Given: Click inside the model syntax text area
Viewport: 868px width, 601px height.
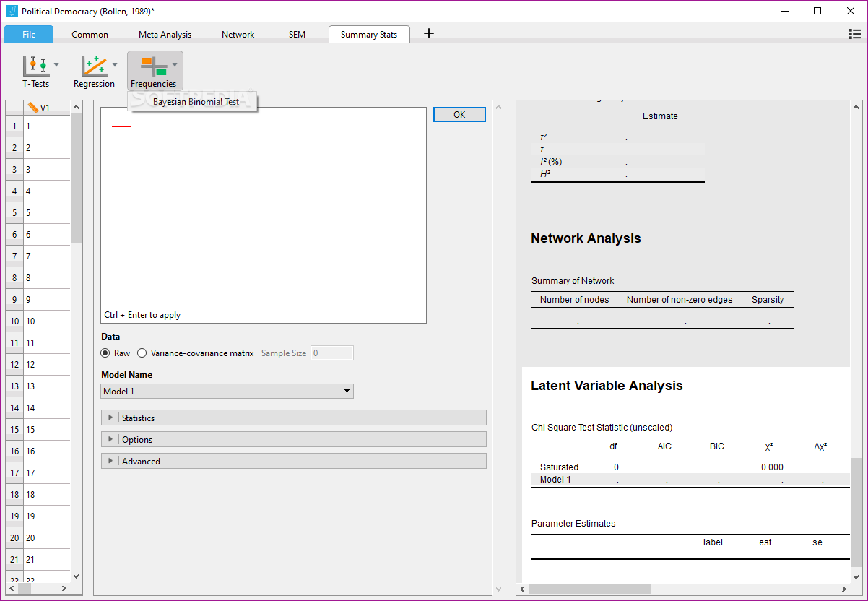Looking at the screenshot, I should click(264, 215).
